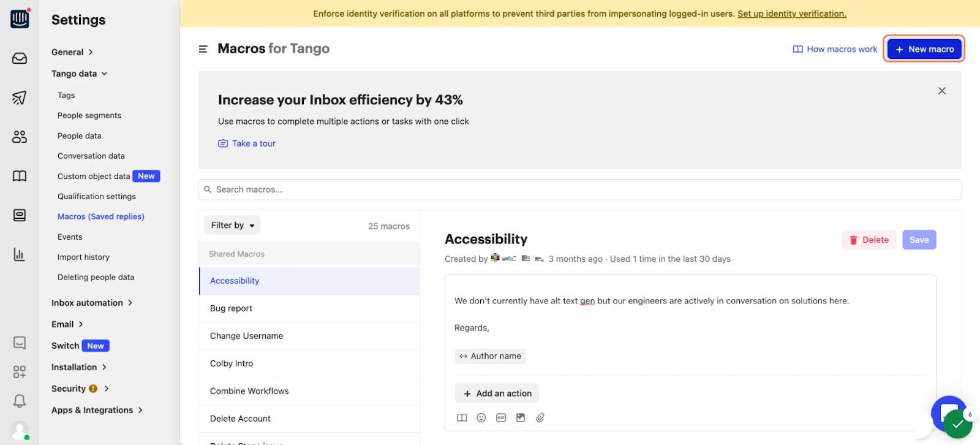The width and height of the screenshot is (980, 445).
Task: Insert a GIF into the macro
Action: [501, 418]
